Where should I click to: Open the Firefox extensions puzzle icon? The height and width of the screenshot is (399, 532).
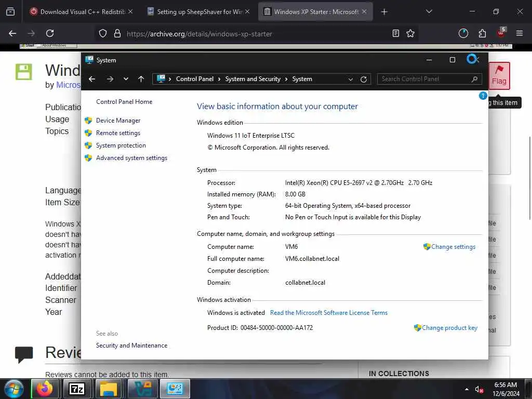click(x=482, y=33)
